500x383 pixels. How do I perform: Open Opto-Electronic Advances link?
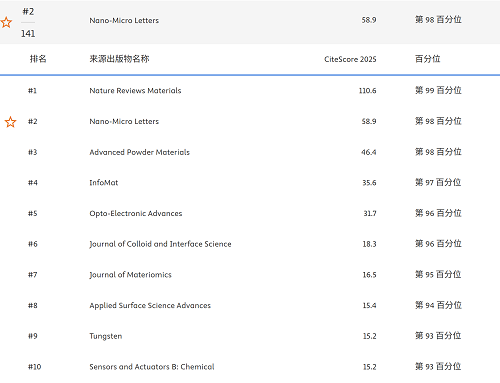136,213
